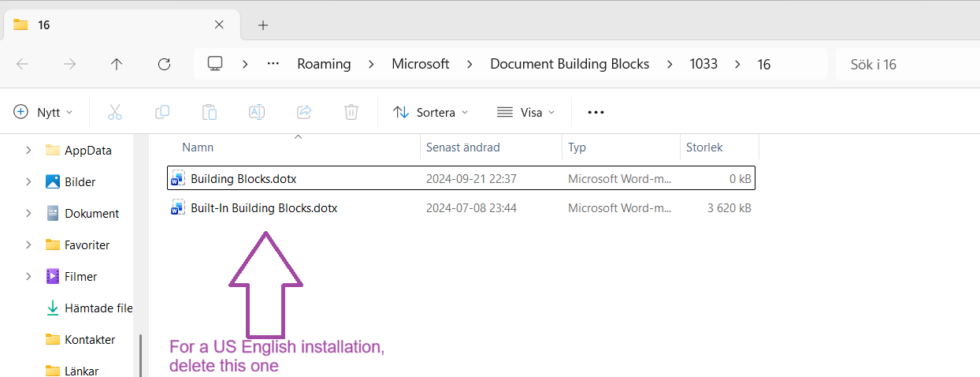Refresh the current folder view
The height and width of the screenshot is (377, 980).
[164, 64]
